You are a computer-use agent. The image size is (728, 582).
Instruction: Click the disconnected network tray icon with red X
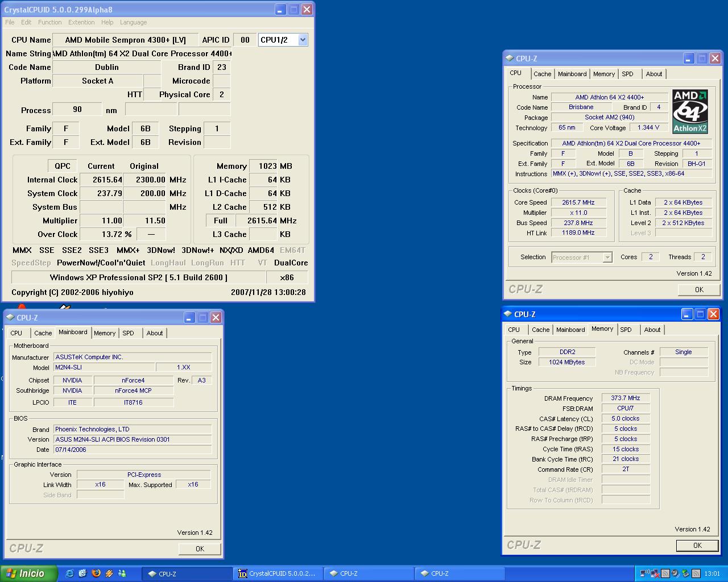(655, 574)
